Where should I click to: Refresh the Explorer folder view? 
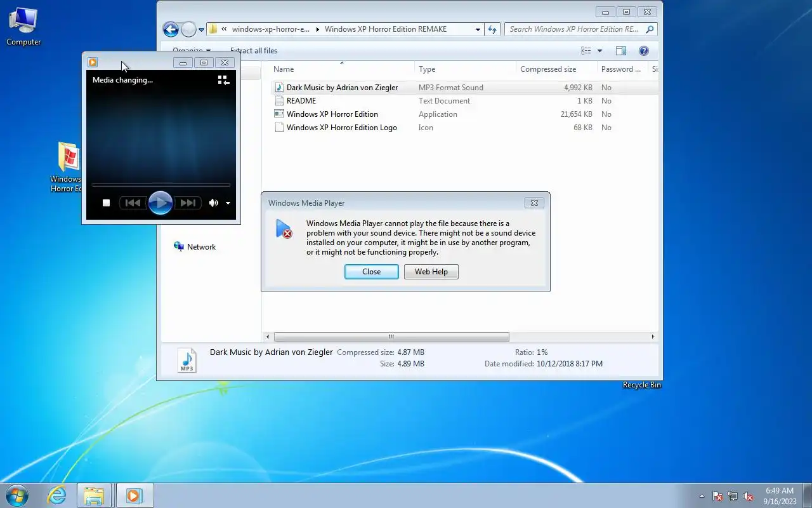click(492, 29)
